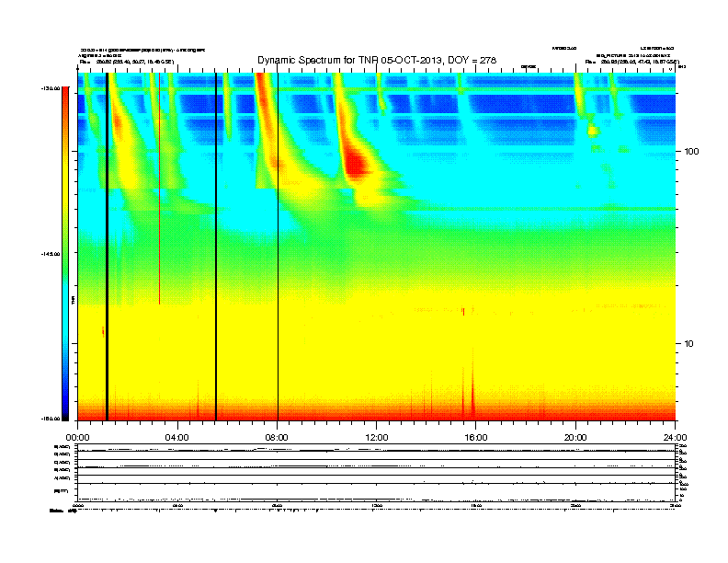Select the 00:00 label on the main time axis

77,438
